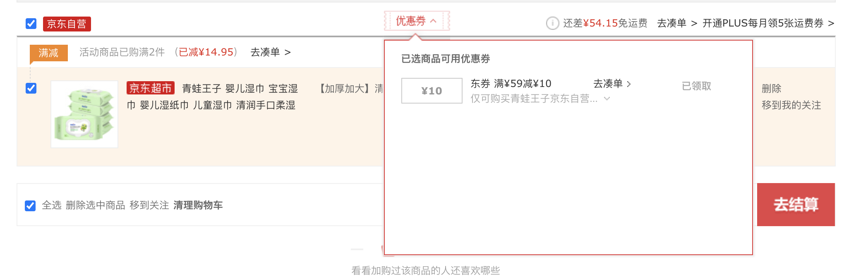Click 删除选中商品 in the bottom bar

pos(95,205)
